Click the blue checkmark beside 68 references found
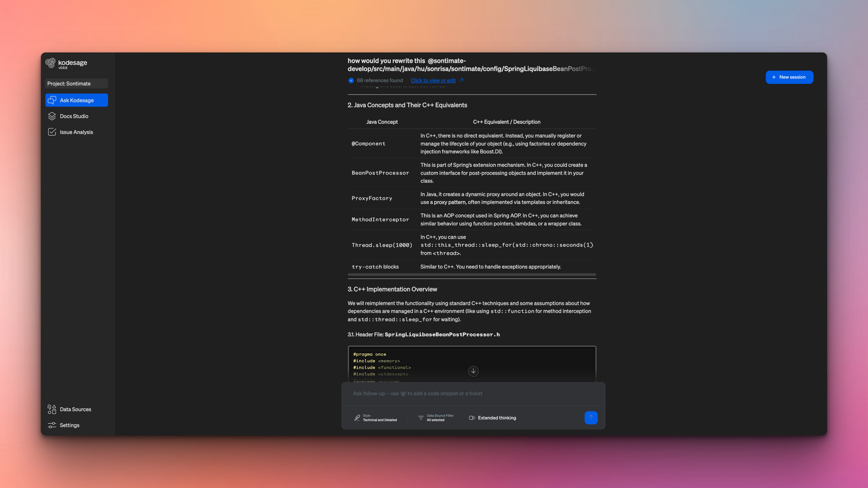The image size is (868, 488). [x=351, y=80]
